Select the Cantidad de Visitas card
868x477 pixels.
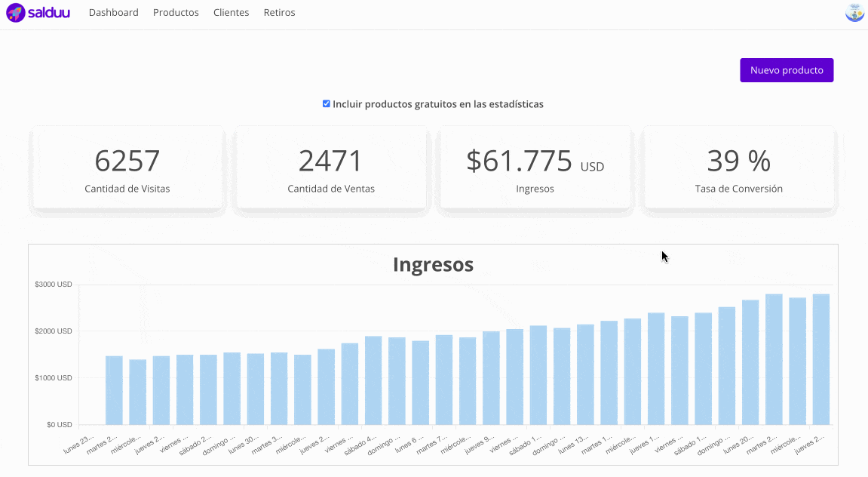point(127,168)
